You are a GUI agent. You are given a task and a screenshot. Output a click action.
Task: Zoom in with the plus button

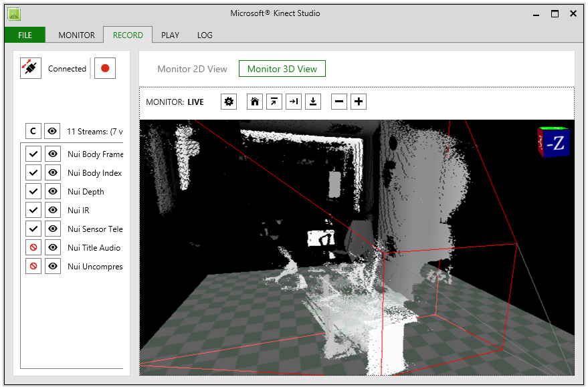(359, 102)
